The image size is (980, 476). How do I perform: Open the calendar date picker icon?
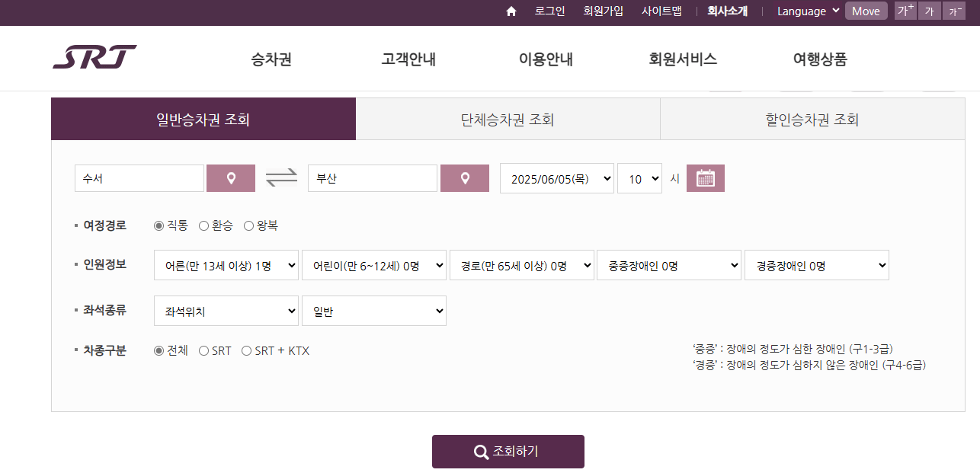705,177
